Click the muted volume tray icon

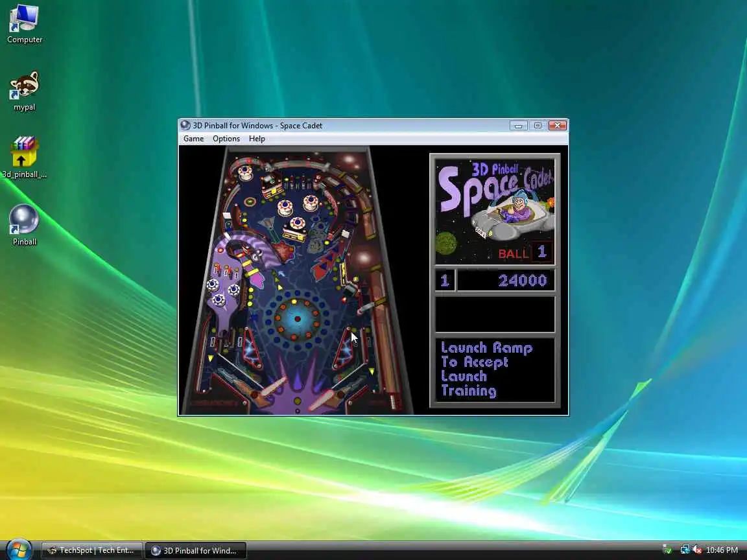(698, 550)
